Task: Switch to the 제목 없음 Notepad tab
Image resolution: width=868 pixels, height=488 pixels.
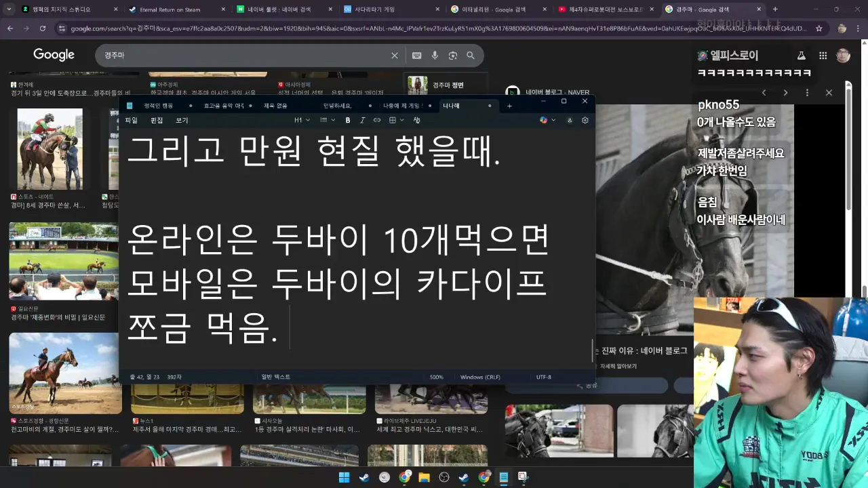Action: click(275, 106)
